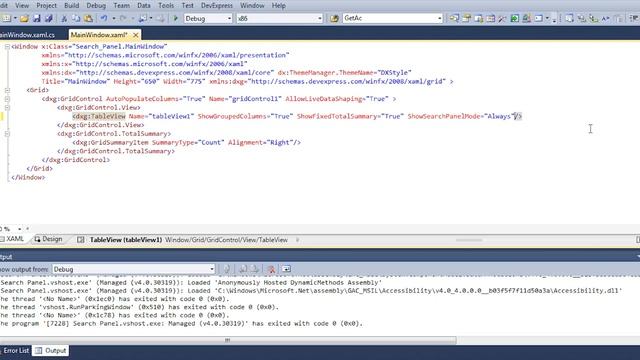
Task: Open the Toolbox toolbar icon
Action: (491, 18)
